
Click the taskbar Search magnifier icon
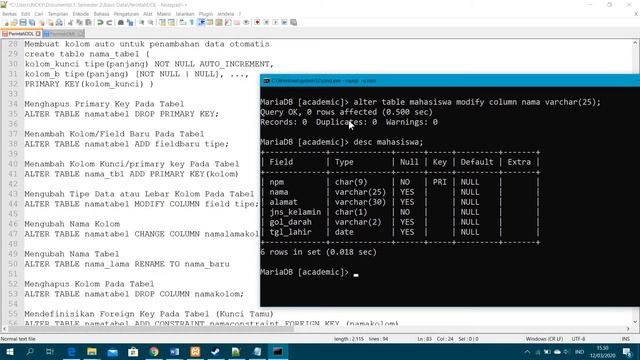pos(30,352)
